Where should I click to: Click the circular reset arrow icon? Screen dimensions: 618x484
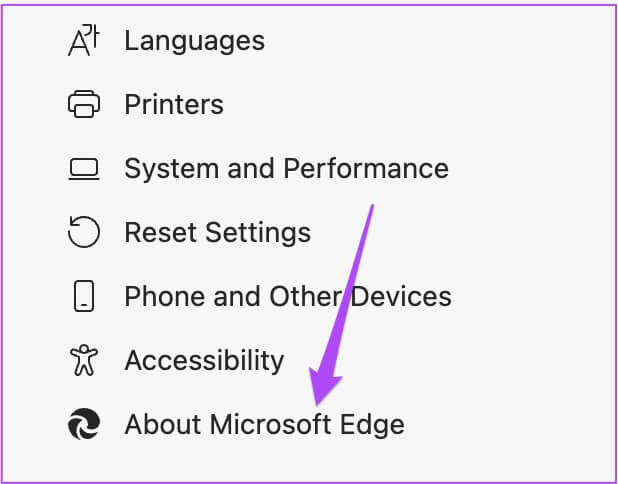pyautogui.click(x=83, y=232)
